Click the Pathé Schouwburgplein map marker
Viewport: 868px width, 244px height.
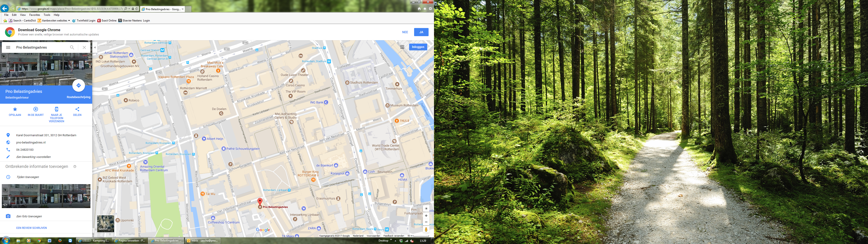tap(223, 149)
